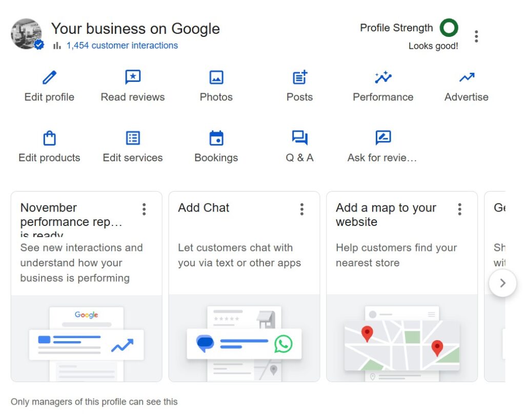Viewport: 525px width, 420px height.
Task: Open options menu on November performance card
Action: (144, 209)
